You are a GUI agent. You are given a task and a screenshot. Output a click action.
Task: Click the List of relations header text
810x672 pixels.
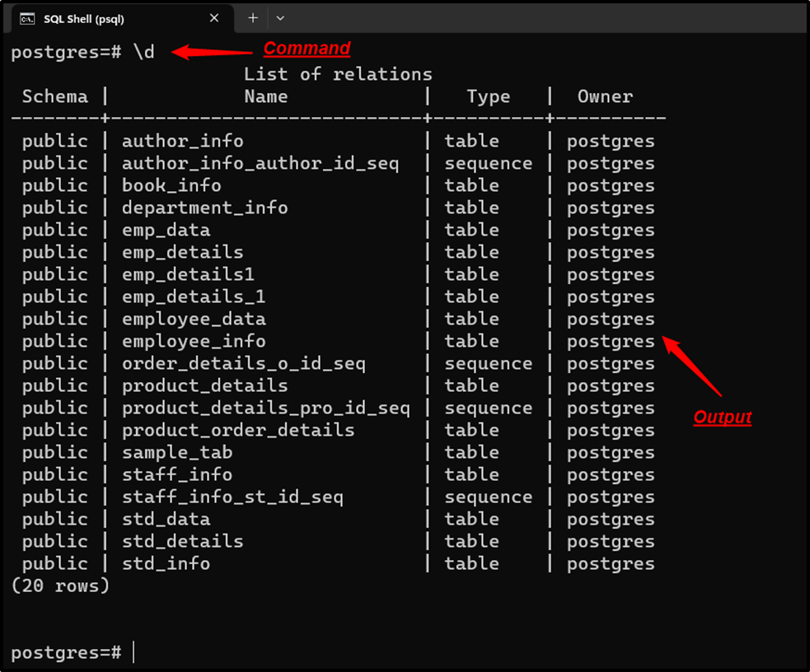(x=338, y=73)
